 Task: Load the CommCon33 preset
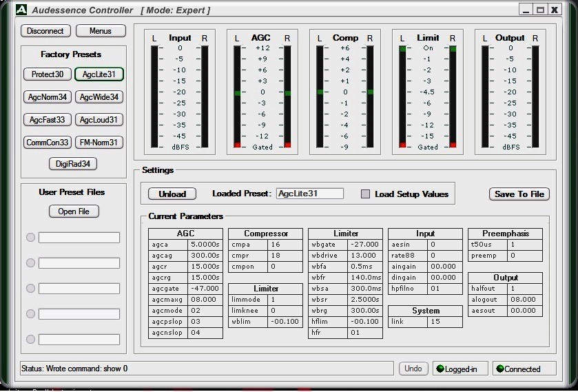pos(47,143)
